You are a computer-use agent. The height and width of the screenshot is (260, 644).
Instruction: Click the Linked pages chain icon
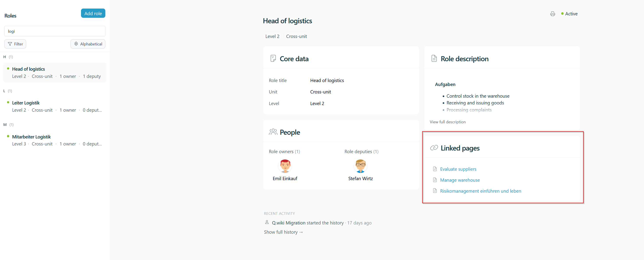434,148
